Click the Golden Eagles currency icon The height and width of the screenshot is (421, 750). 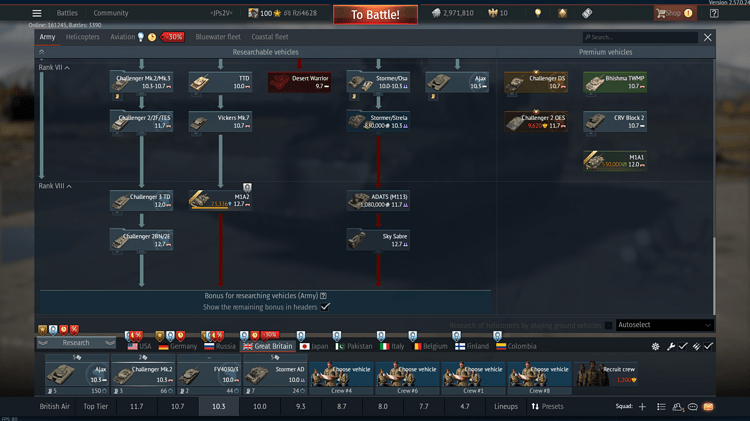coord(493,13)
